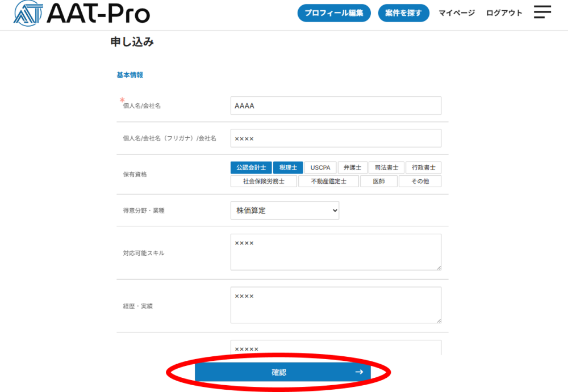Screen dimensions: 568x392
Task: Deselect the 税理士 qualification
Action: coord(288,167)
